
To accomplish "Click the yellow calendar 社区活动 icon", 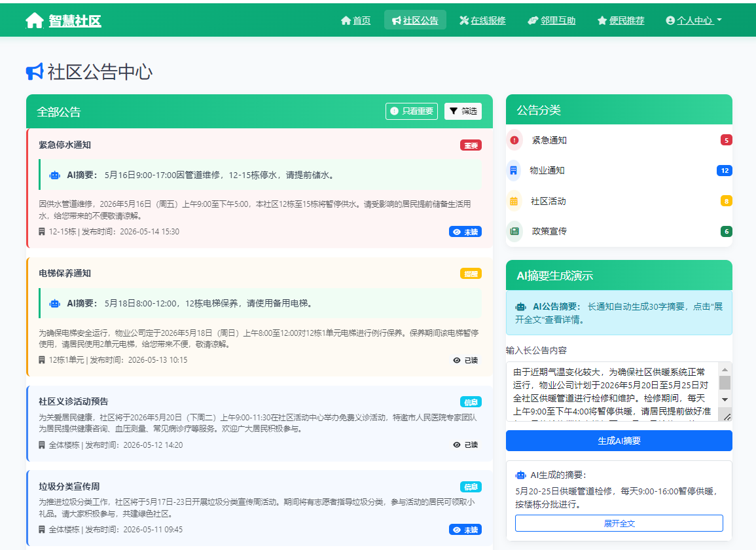I will coord(514,201).
